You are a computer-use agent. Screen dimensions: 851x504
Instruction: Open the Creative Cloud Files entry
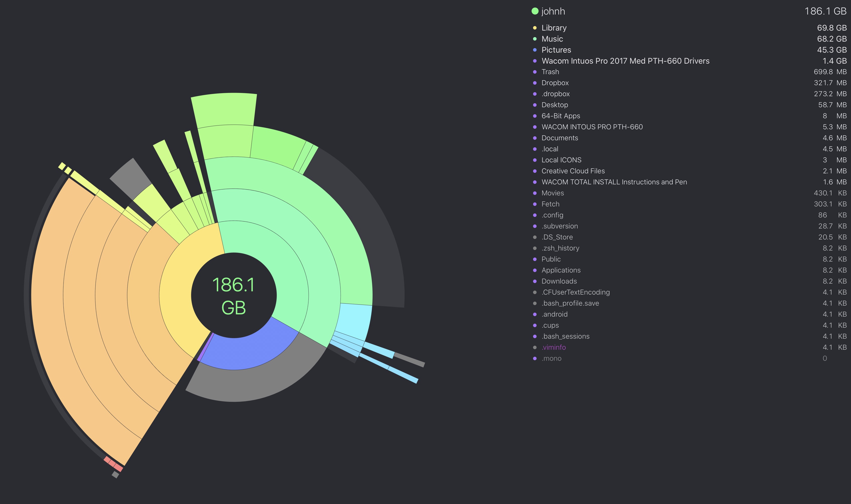pyautogui.click(x=573, y=171)
